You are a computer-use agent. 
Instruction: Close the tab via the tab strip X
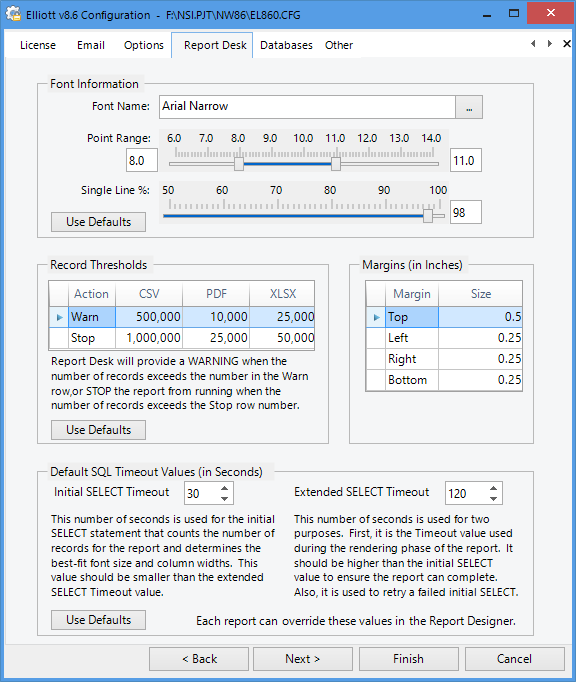pyautogui.click(x=566, y=43)
